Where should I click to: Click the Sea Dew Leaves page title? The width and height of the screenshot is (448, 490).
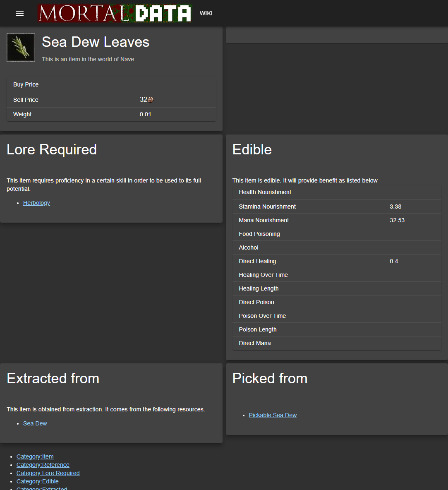coord(96,42)
